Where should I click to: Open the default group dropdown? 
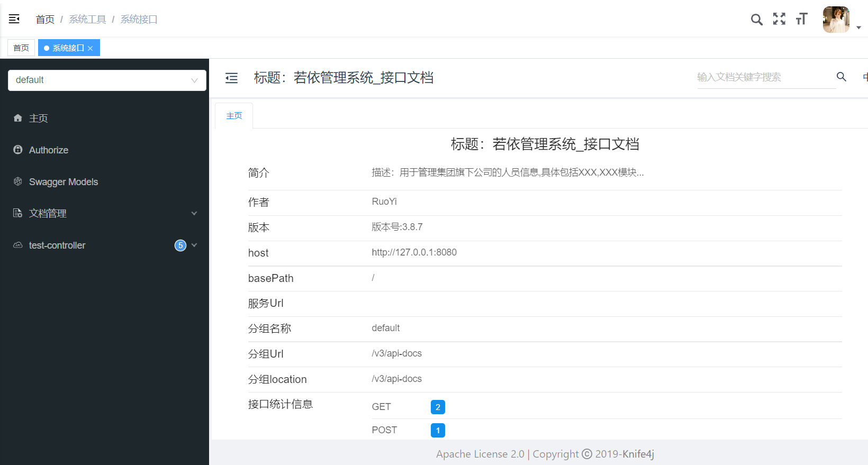pyautogui.click(x=107, y=80)
